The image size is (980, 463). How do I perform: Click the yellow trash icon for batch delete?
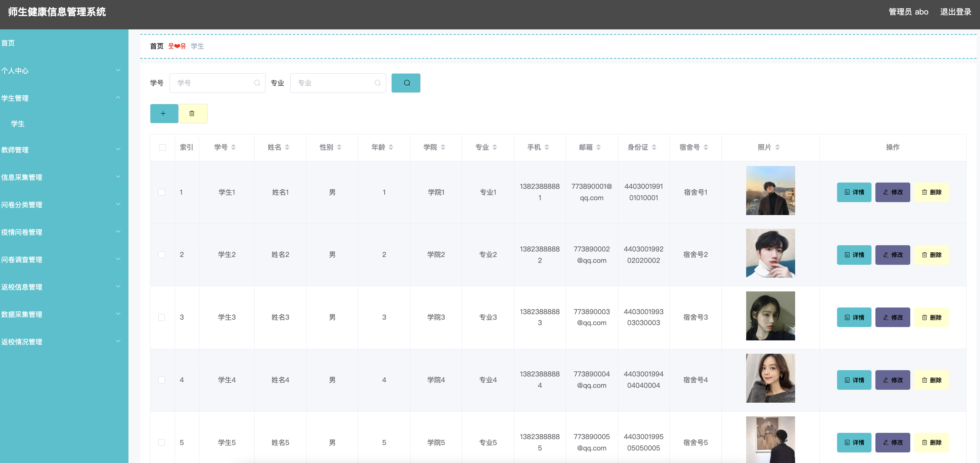(x=193, y=113)
